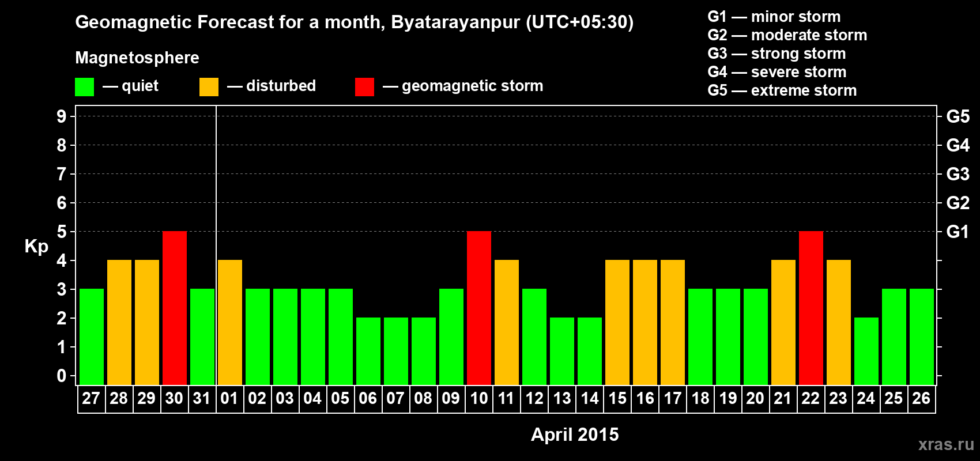Click the date label 16

coord(645,398)
